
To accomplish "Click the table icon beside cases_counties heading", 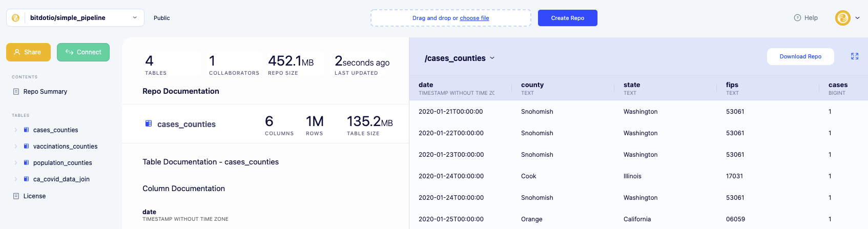I will coord(149,123).
